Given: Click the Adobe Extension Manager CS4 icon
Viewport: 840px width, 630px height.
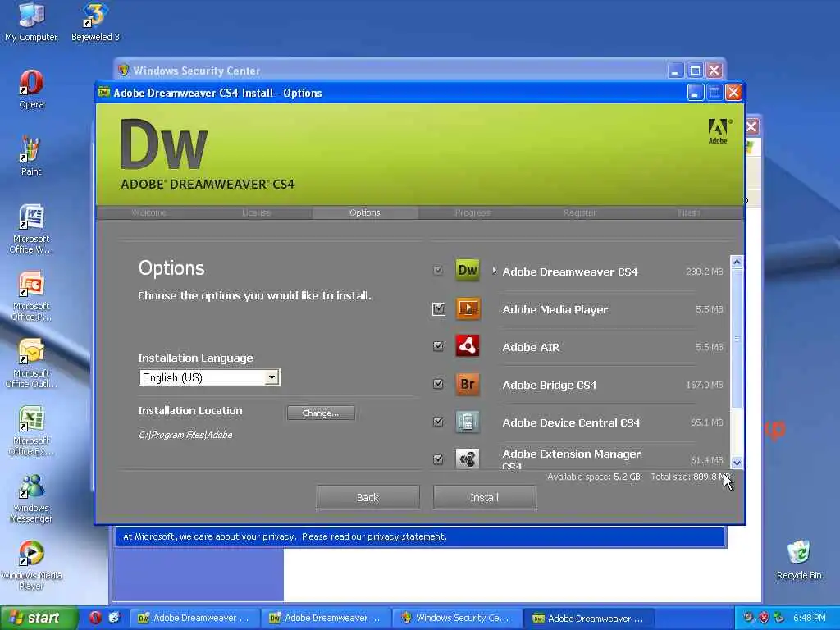Looking at the screenshot, I should click(x=467, y=459).
